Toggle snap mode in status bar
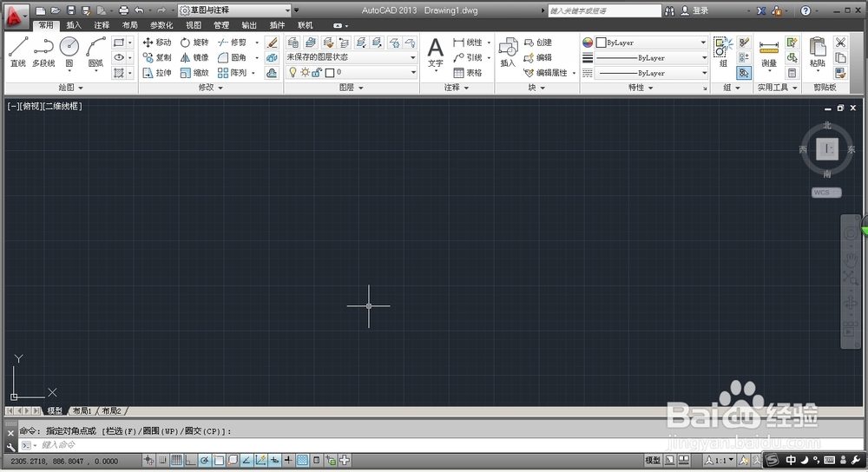The image size is (868, 472). pos(163,461)
